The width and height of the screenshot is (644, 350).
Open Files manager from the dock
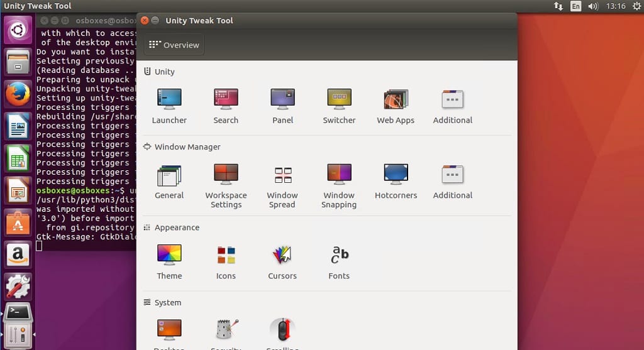click(18, 62)
